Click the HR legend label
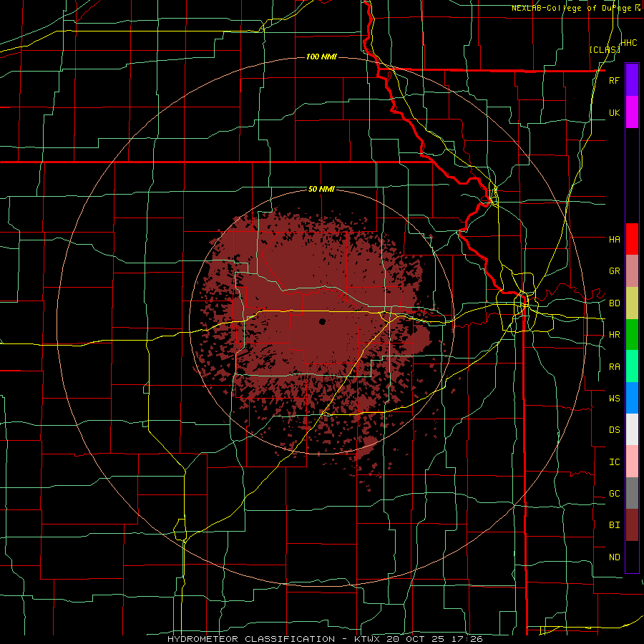Image resolution: width=644 pixels, height=644 pixels. point(614,335)
